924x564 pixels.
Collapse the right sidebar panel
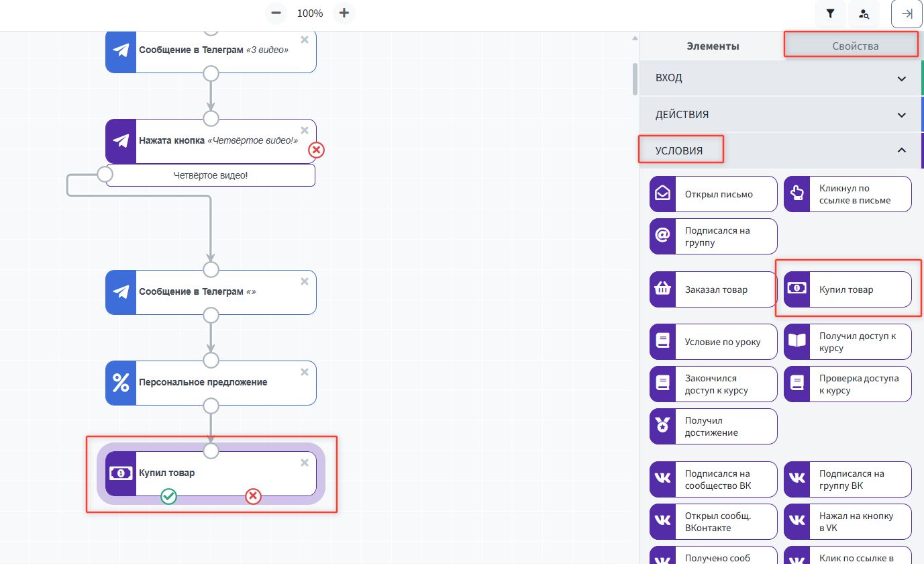pyautogui.click(x=907, y=13)
